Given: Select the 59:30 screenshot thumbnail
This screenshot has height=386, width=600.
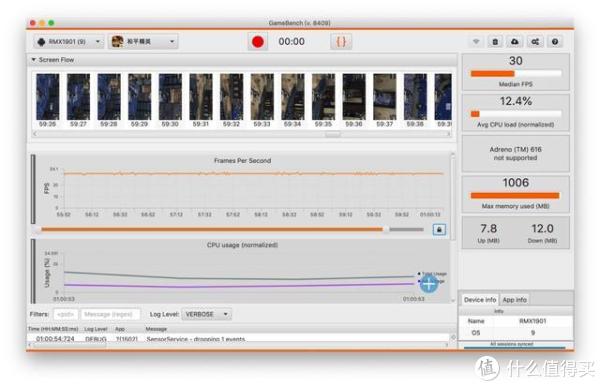Looking at the screenshot, I should (170, 100).
